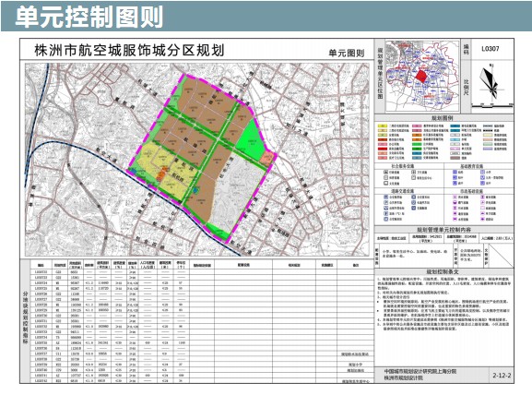The height and width of the screenshot is (395, 532).
Task: Click the 社会服务设施 legend subsection title
Action: pos(403,166)
